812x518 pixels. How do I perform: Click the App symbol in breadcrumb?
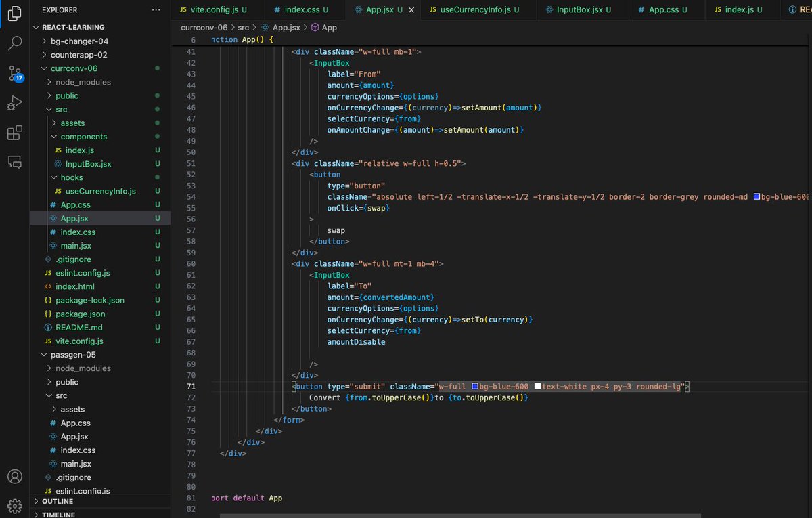pyautogui.click(x=324, y=28)
